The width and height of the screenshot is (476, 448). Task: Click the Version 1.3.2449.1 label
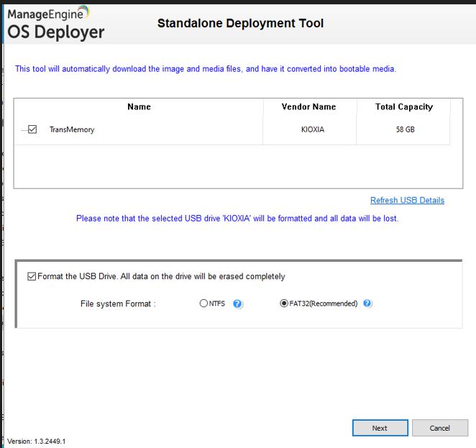click(37, 442)
